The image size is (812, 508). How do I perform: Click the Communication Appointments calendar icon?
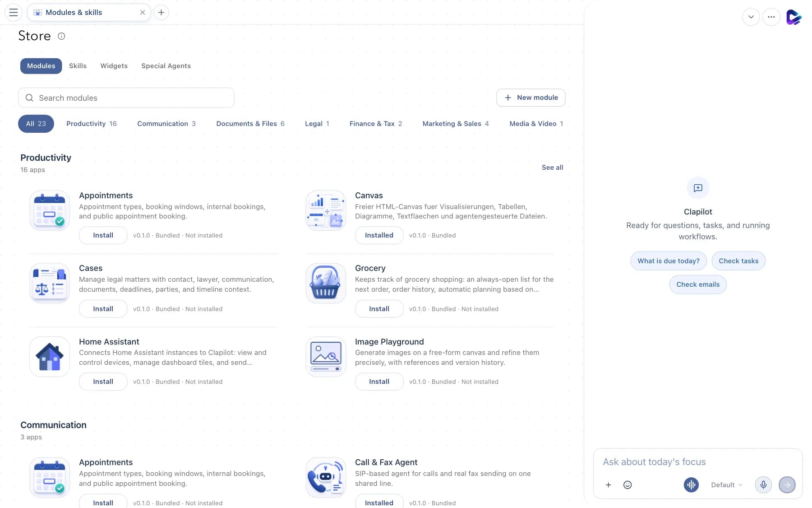tap(50, 477)
